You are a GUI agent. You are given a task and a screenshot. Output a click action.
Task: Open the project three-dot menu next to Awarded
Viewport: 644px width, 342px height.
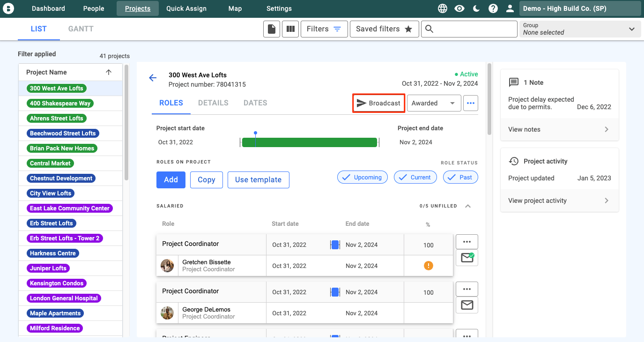point(471,103)
